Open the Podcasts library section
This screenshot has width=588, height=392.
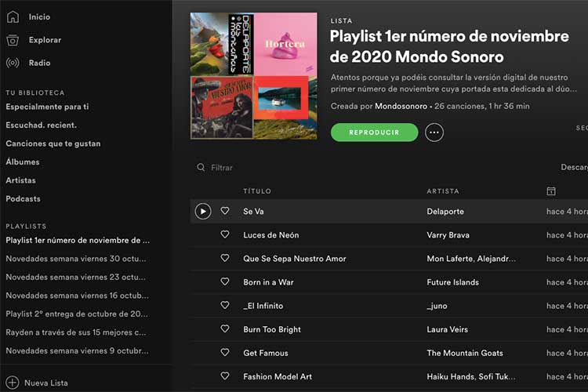tap(23, 199)
